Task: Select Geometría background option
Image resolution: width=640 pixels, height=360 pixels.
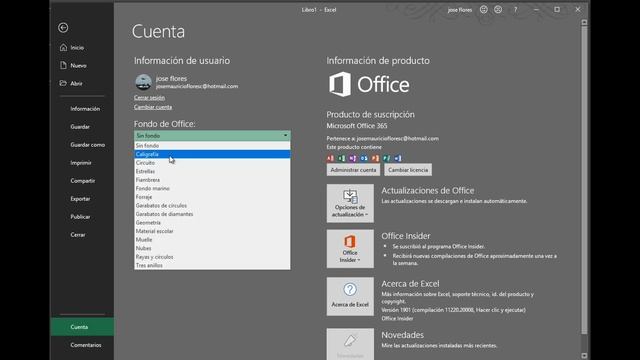Action: pos(212,222)
